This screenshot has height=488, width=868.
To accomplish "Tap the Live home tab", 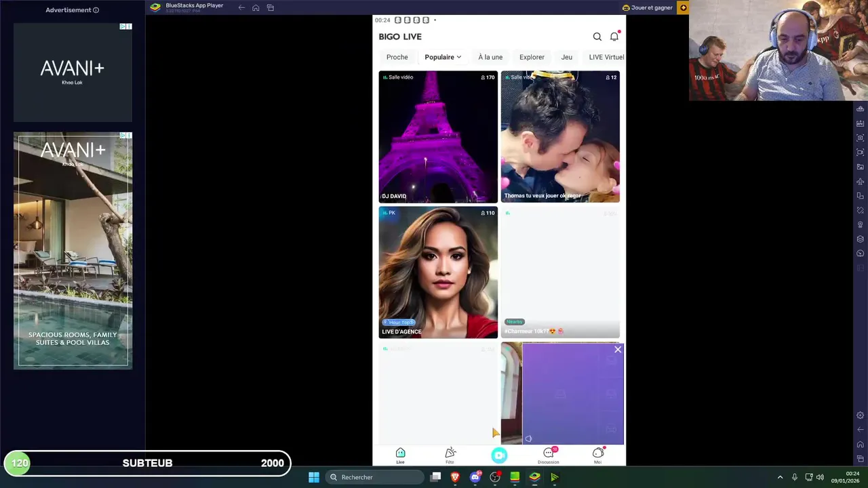I will pos(400,455).
